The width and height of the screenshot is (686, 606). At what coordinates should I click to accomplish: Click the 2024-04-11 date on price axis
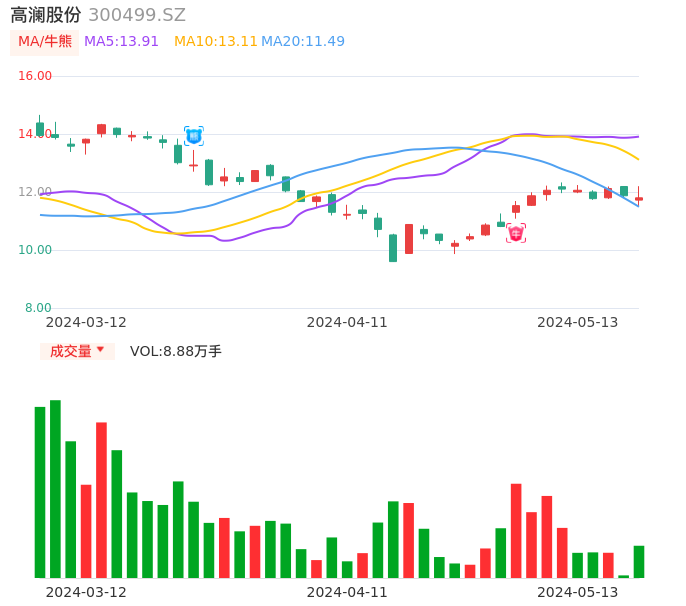[x=346, y=322]
